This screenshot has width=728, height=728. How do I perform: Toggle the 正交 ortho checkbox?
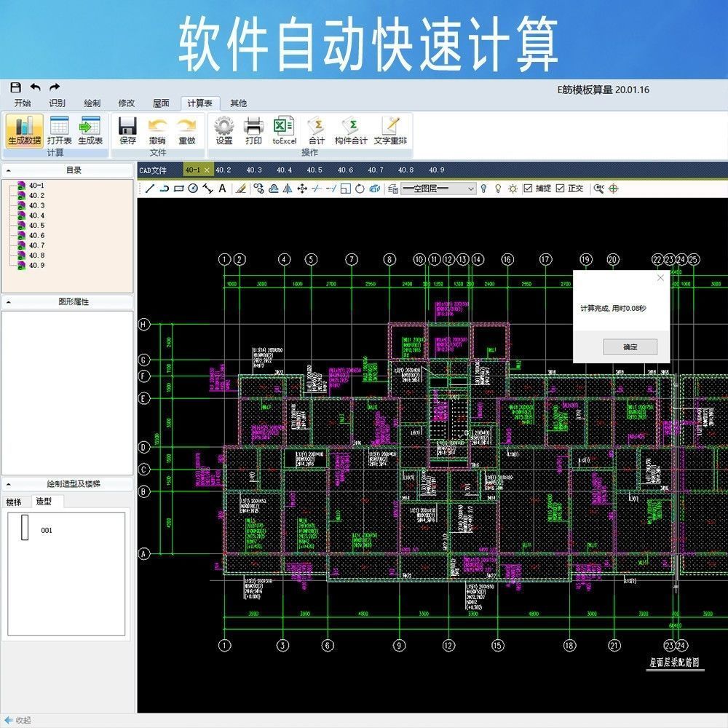point(560,188)
